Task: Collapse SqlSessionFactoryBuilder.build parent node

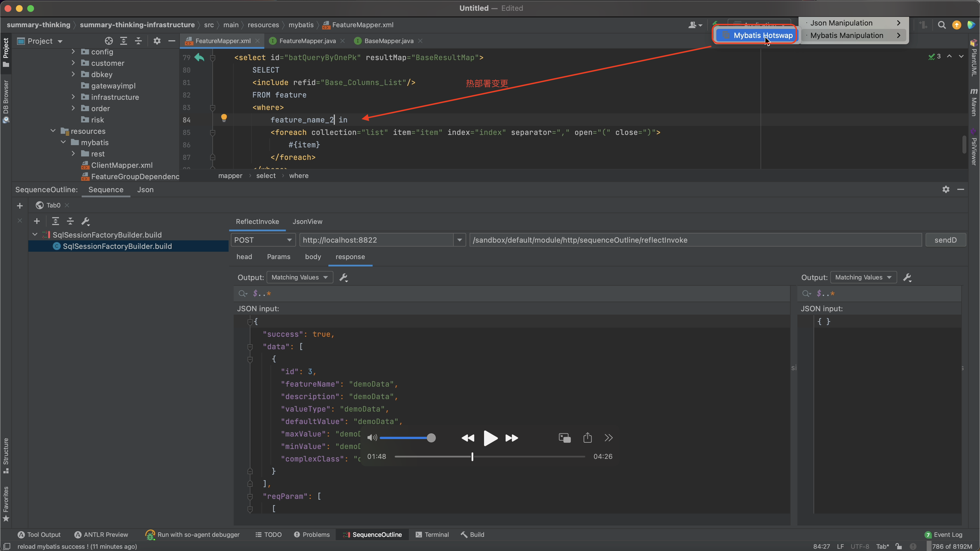Action: point(35,235)
